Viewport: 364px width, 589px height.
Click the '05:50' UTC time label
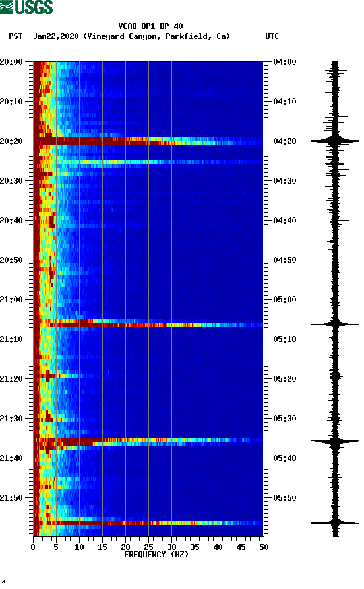[285, 498]
